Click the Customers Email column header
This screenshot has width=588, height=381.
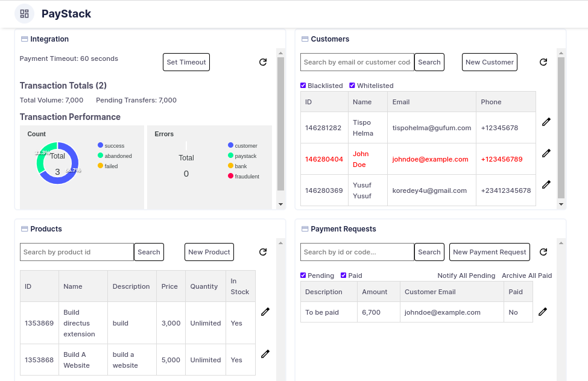click(x=432, y=102)
